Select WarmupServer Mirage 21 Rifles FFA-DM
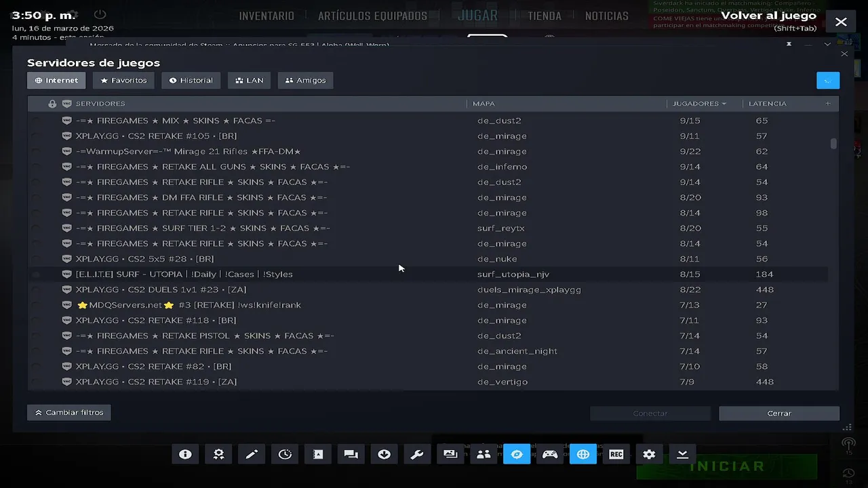This screenshot has width=868, height=488. tap(427, 151)
